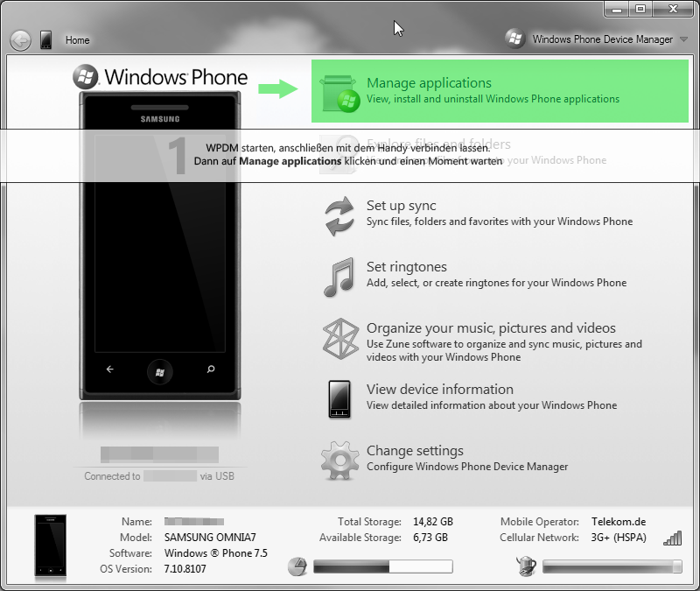
Task: Click the OS version 7.10.8107 value
Action: click(185, 568)
